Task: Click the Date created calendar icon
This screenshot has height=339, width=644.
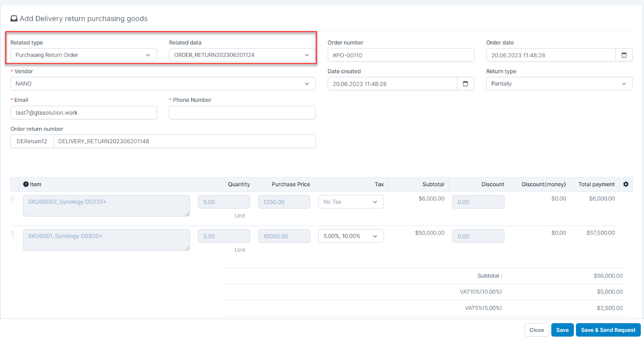Action: coord(465,84)
